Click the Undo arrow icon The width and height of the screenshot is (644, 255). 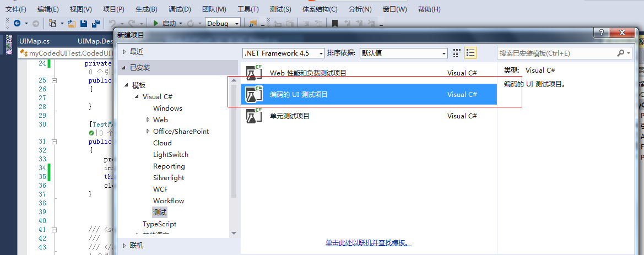point(112,23)
